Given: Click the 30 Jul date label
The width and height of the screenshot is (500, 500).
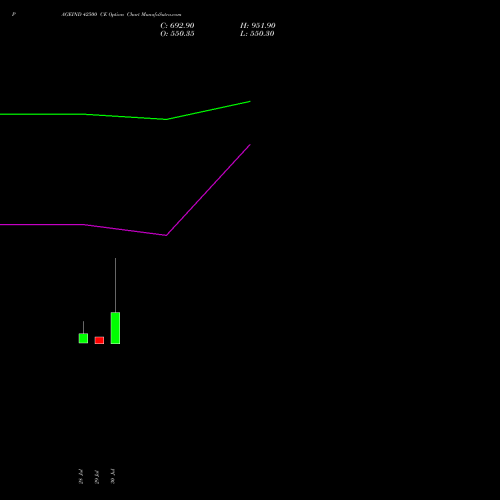Looking at the screenshot, I should 113,477.
